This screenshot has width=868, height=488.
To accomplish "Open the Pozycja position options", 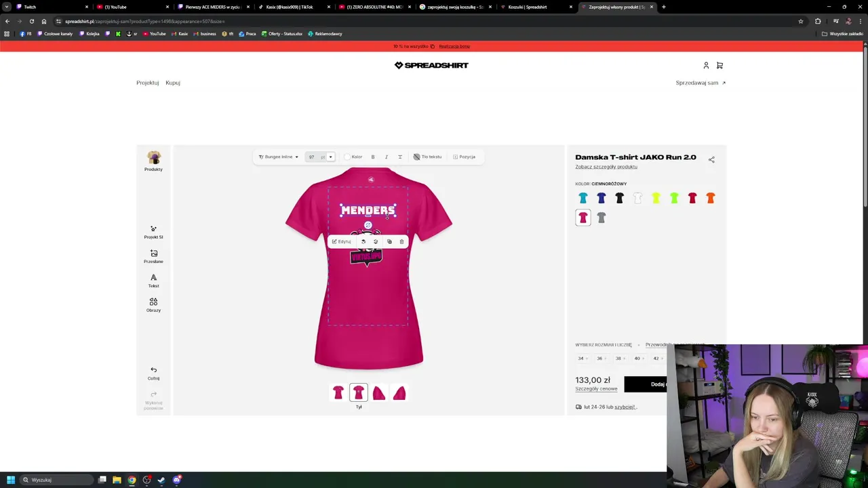I will pyautogui.click(x=465, y=157).
